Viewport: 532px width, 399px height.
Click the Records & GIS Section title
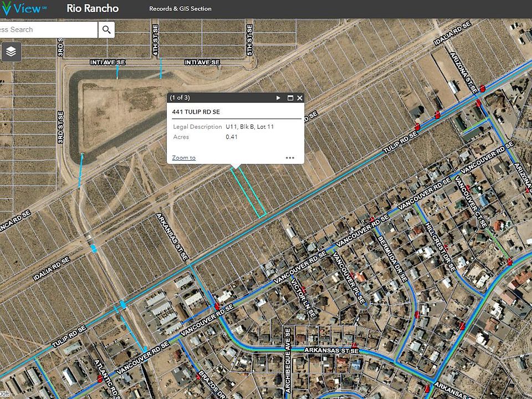(x=180, y=9)
